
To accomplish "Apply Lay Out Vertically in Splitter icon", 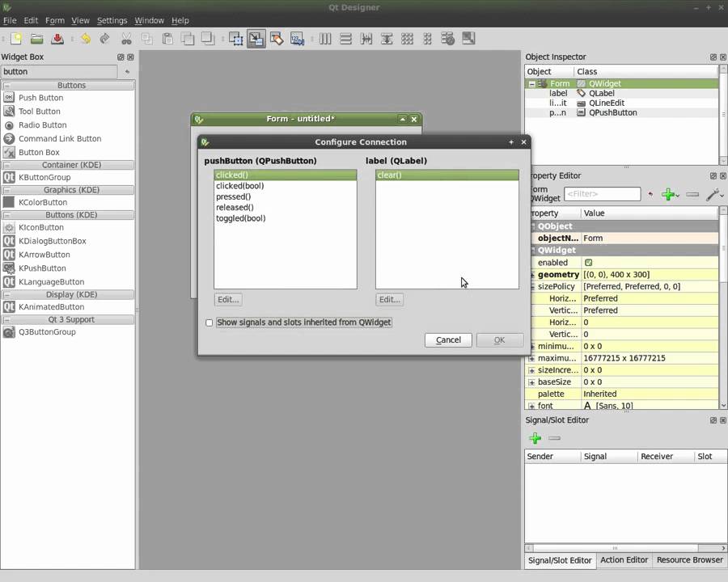I will (x=387, y=39).
